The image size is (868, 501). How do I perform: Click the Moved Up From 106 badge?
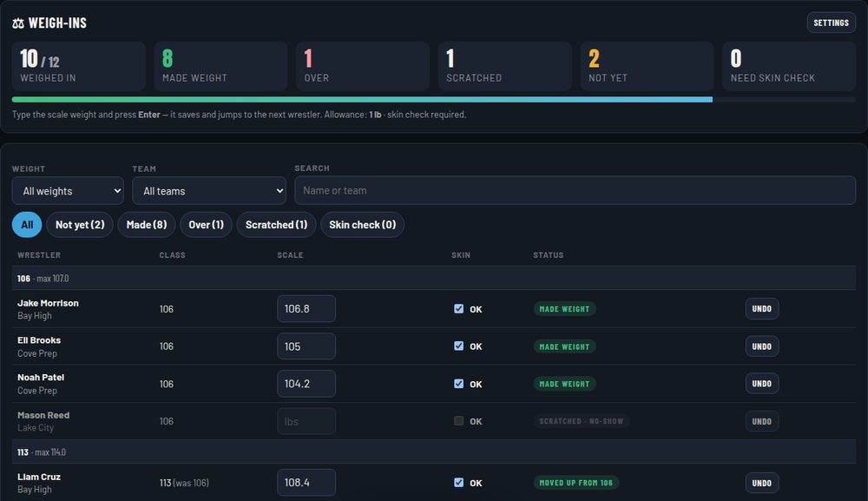click(x=575, y=483)
